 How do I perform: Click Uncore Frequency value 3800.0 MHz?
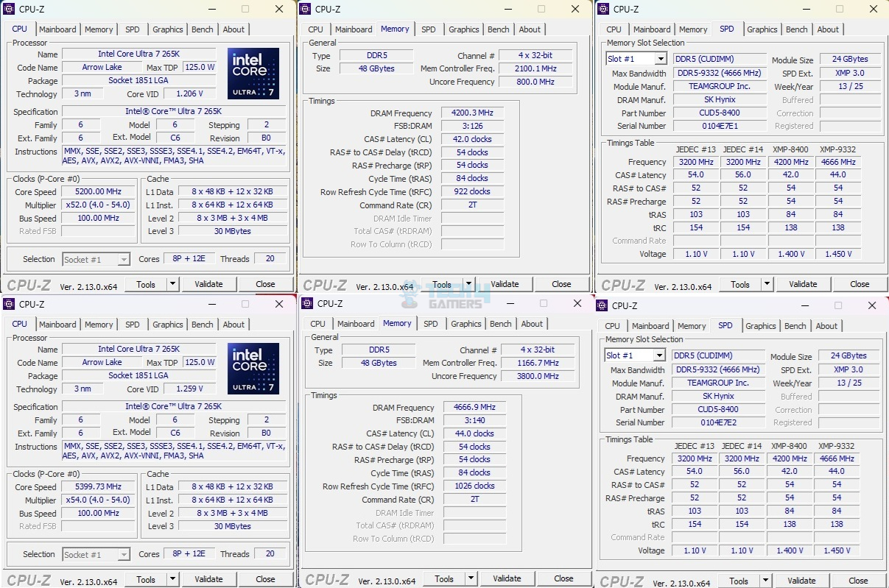click(538, 376)
